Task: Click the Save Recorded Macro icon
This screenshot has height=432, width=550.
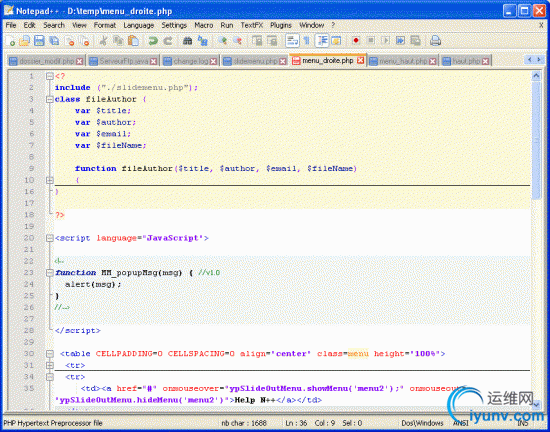Action: click(x=416, y=41)
